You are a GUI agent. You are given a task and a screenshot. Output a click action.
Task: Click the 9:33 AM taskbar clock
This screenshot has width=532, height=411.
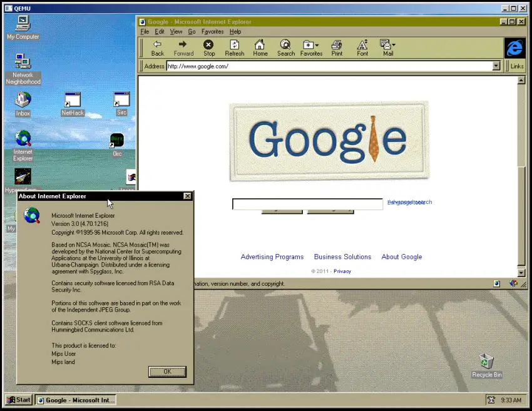pyautogui.click(x=511, y=400)
